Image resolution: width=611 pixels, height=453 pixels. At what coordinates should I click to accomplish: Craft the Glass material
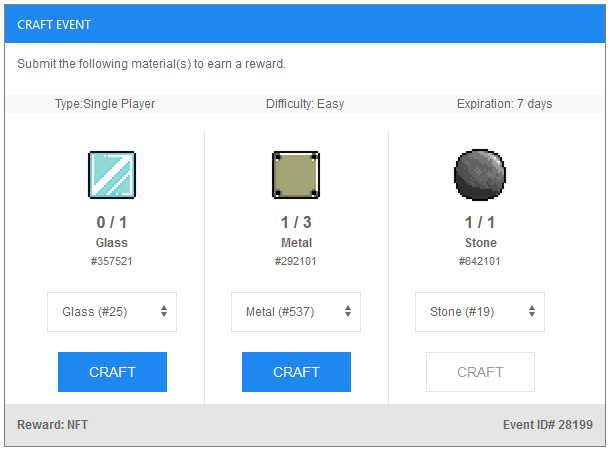pos(112,372)
